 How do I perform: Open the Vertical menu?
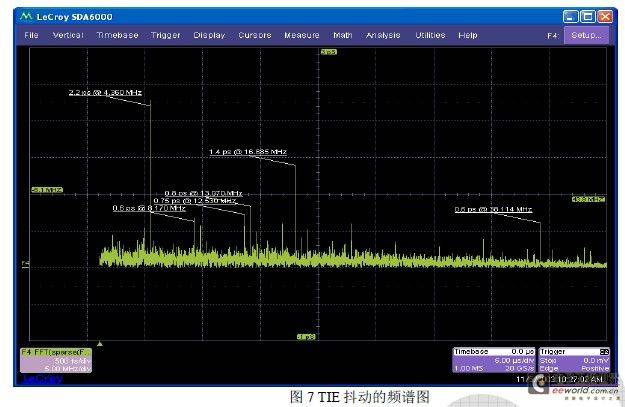[x=68, y=35]
